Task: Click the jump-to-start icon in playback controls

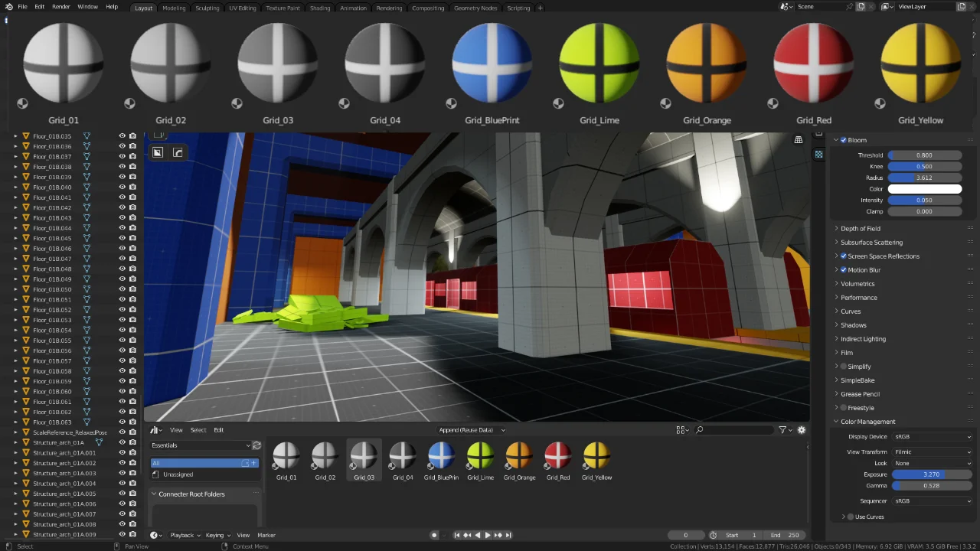Action: [457, 535]
